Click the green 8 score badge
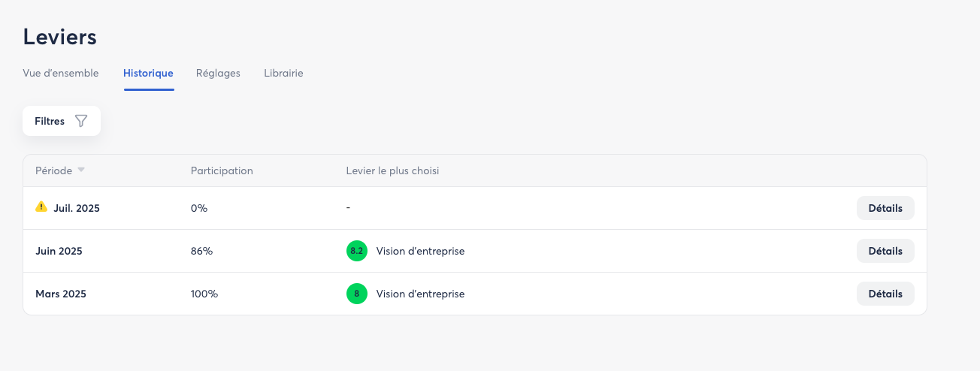Screen dimensions: 980x371 coord(356,294)
